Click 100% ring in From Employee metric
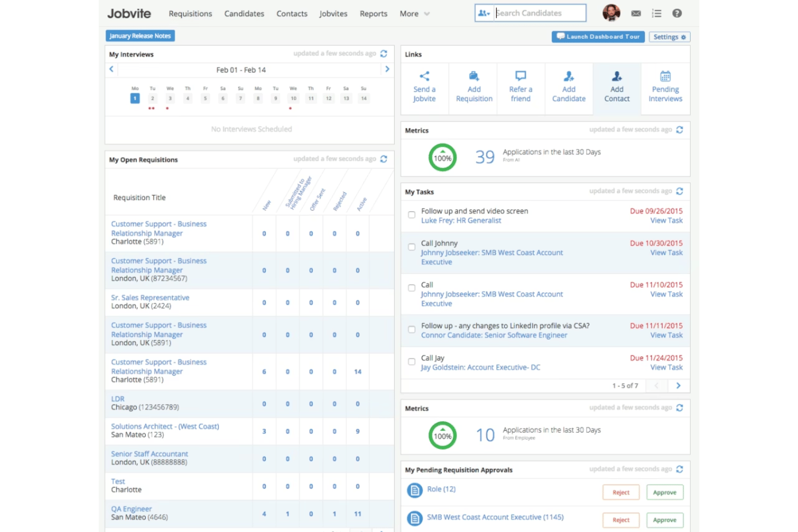 coord(443,436)
